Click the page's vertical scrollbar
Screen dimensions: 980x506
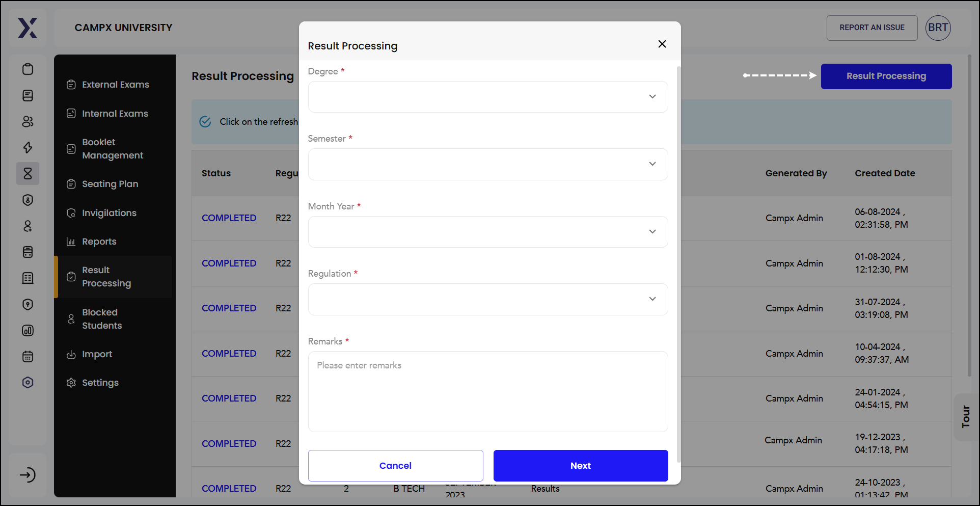pyautogui.click(x=969, y=216)
